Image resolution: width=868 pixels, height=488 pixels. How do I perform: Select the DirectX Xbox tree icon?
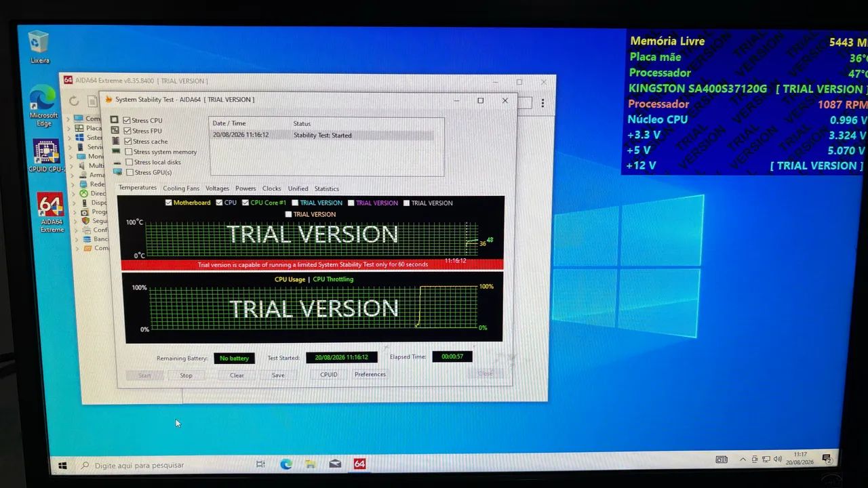tap(83, 193)
